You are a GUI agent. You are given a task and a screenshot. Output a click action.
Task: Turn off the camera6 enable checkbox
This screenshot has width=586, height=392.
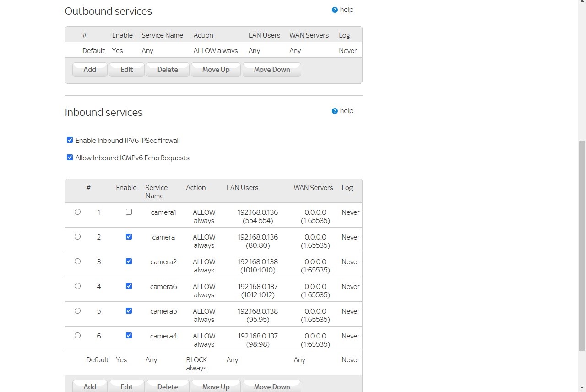129,286
